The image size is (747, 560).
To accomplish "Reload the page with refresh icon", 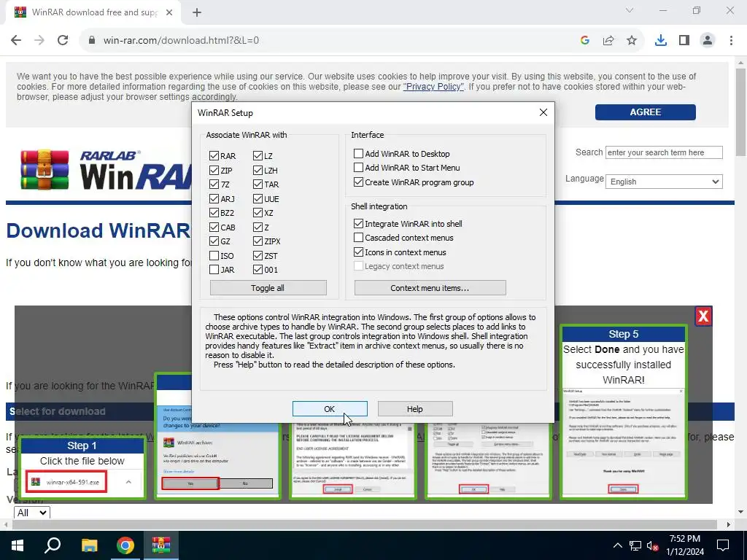I will click(63, 40).
